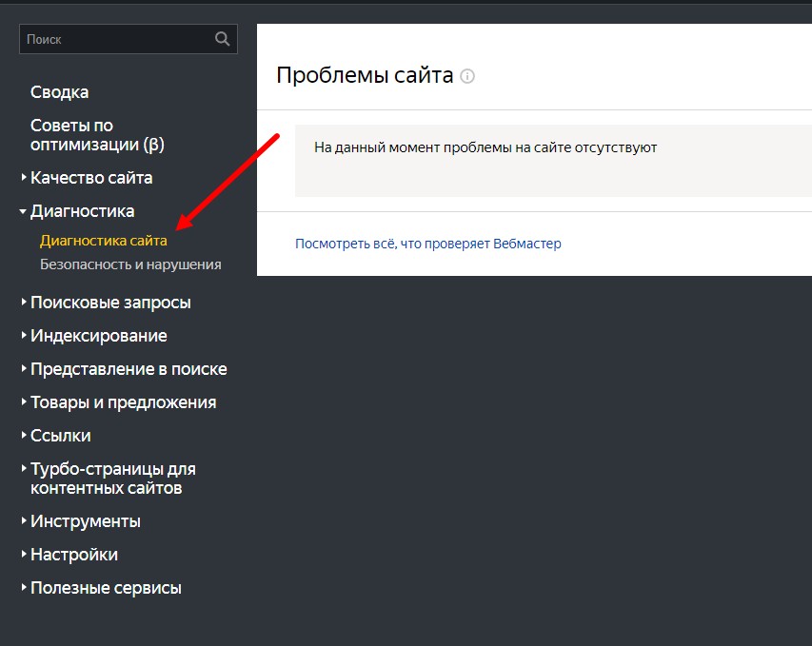Expand the Ссылки section
This screenshot has width=812, height=646.
coord(60,436)
